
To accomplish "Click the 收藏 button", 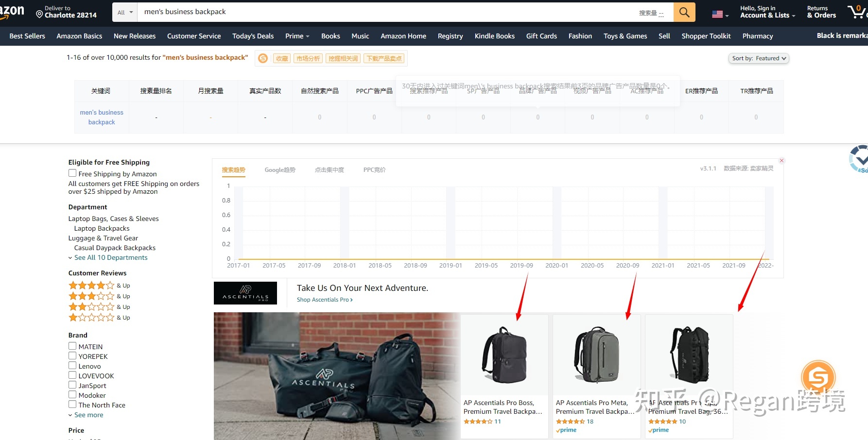I will pos(282,58).
